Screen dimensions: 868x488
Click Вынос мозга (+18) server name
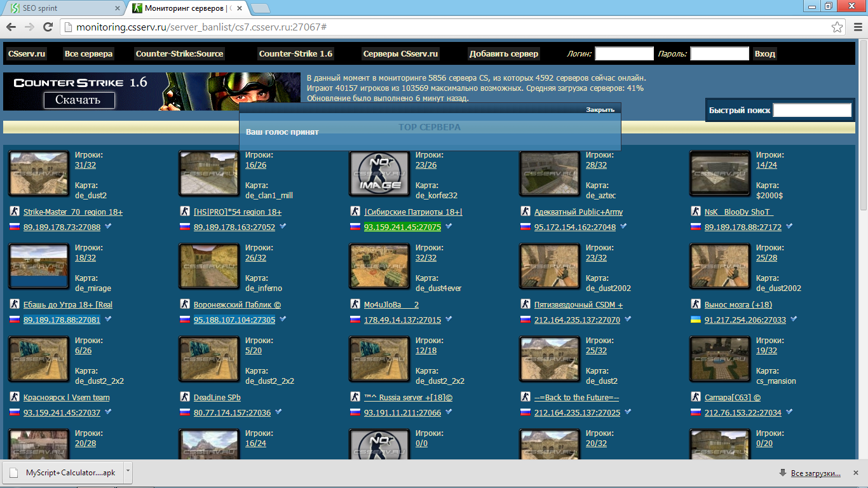(x=738, y=304)
